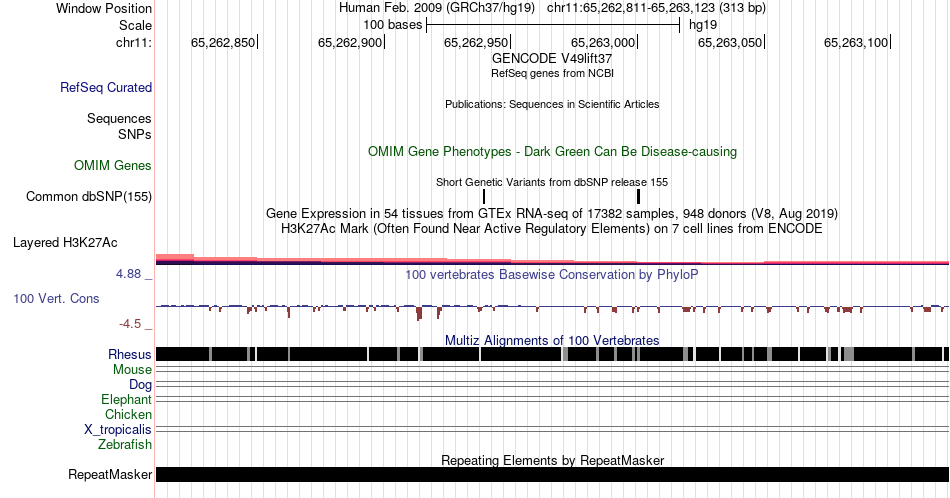950x498 pixels.
Task: Select the Elephant species label
Action: [126, 399]
